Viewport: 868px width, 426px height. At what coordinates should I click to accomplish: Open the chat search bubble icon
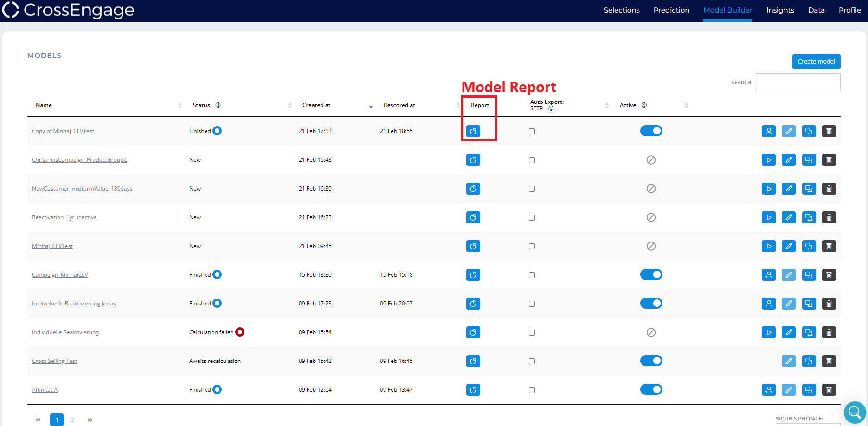tap(854, 411)
